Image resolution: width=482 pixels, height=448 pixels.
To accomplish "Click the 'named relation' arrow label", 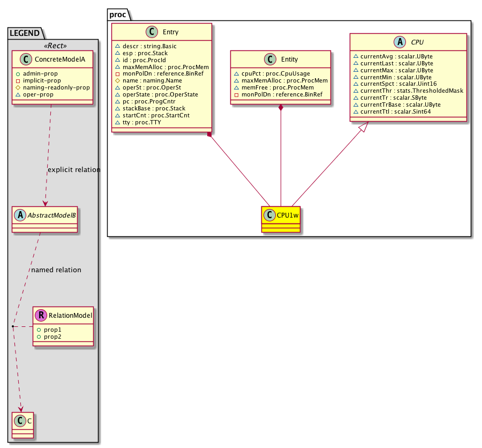I will coord(56,270).
